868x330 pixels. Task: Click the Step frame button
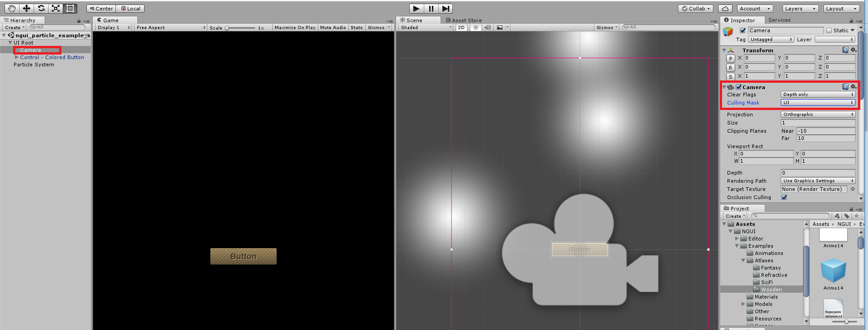(446, 8)
